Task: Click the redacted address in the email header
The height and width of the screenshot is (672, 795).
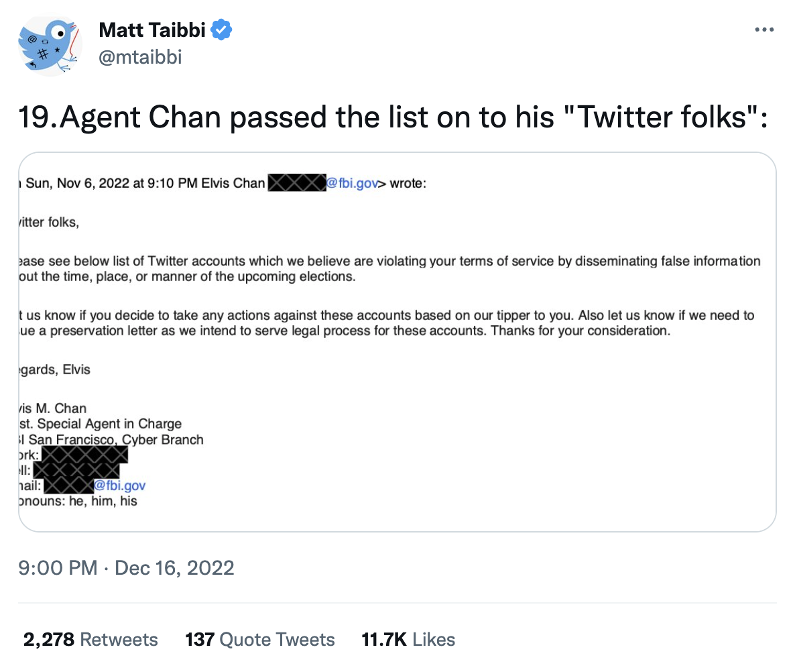Action: point(296,184)
